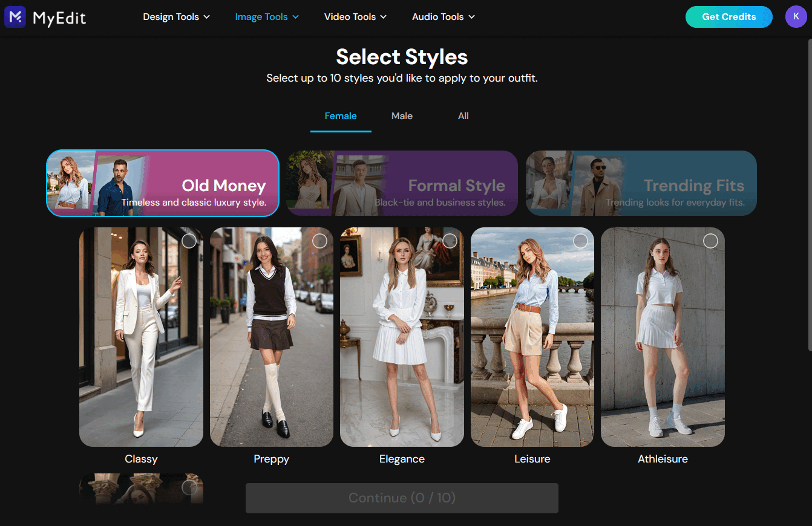812x526 pixels.
Task: Switch to the Male tab
Action: point(402,116)
